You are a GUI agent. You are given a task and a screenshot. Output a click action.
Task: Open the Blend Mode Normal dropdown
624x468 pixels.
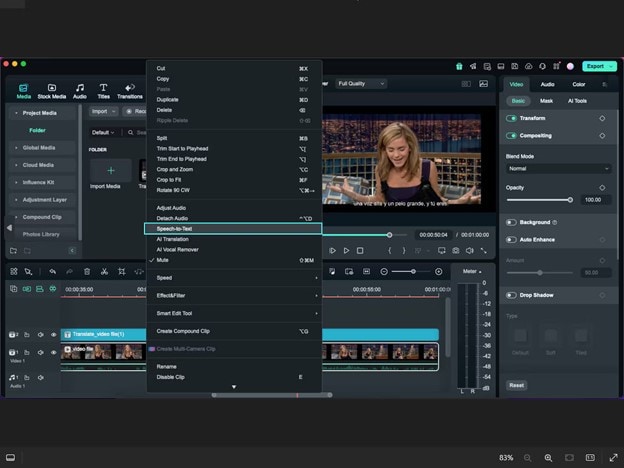point(559,169)
